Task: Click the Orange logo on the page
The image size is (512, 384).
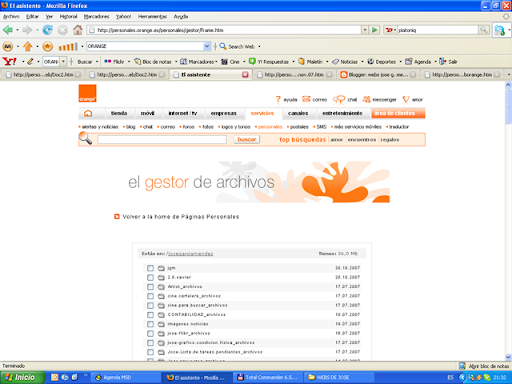Action: click(x=87, y=93)
